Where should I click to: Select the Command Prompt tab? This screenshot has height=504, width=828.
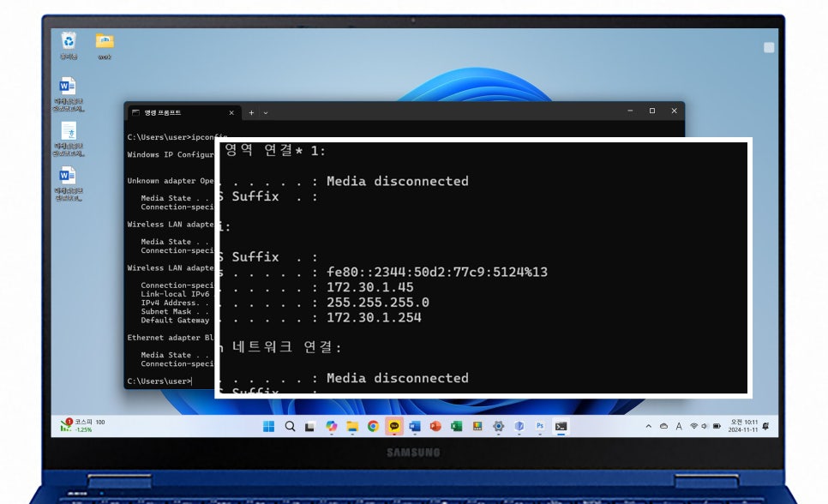pos(183,112)
